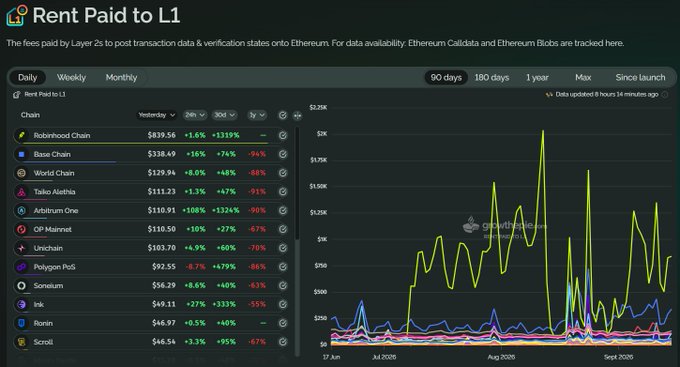Click the info icon beside data updated text
This screenshot has width=680, height=367.
(665, 95)
